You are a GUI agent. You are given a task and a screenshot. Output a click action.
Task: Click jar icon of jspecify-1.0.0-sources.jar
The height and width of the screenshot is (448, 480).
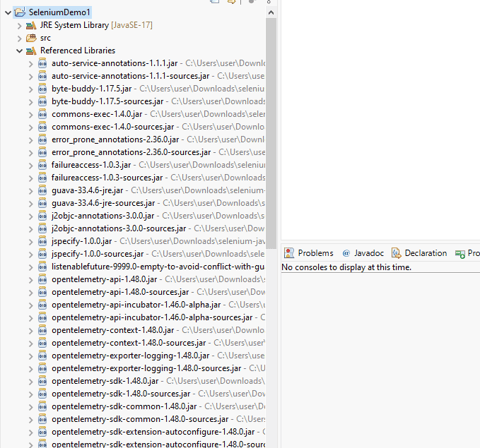click(42, 254)
